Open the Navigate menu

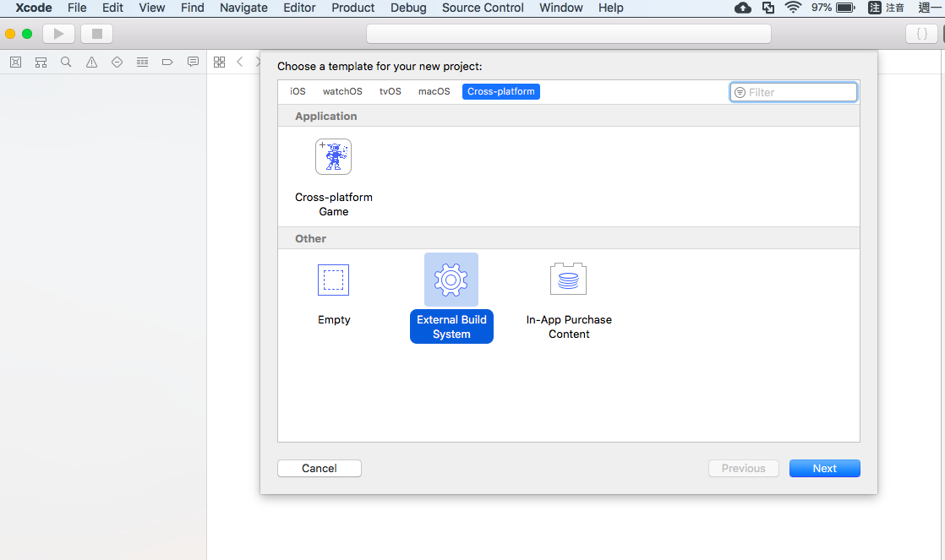[x=243, y=8]
